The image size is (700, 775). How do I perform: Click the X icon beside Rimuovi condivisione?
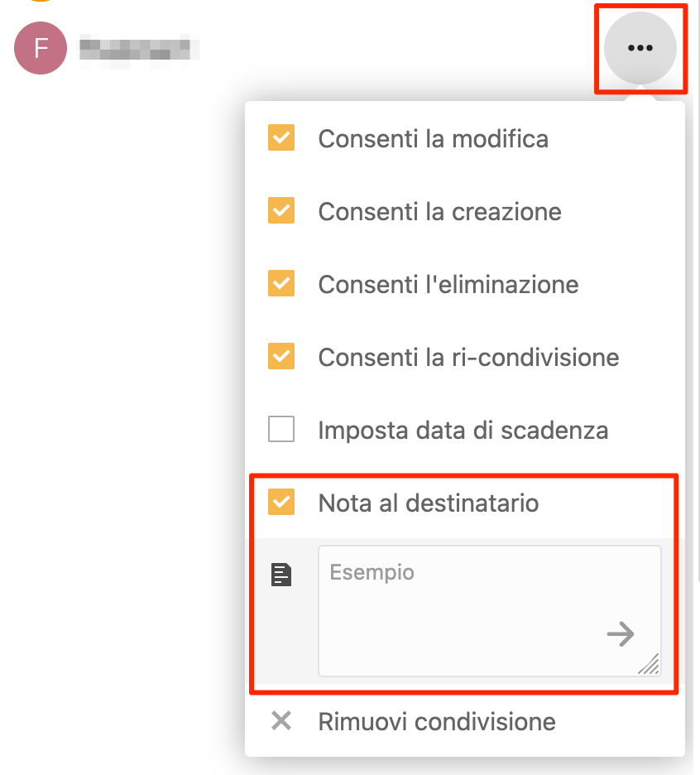(x=281, y=720)
